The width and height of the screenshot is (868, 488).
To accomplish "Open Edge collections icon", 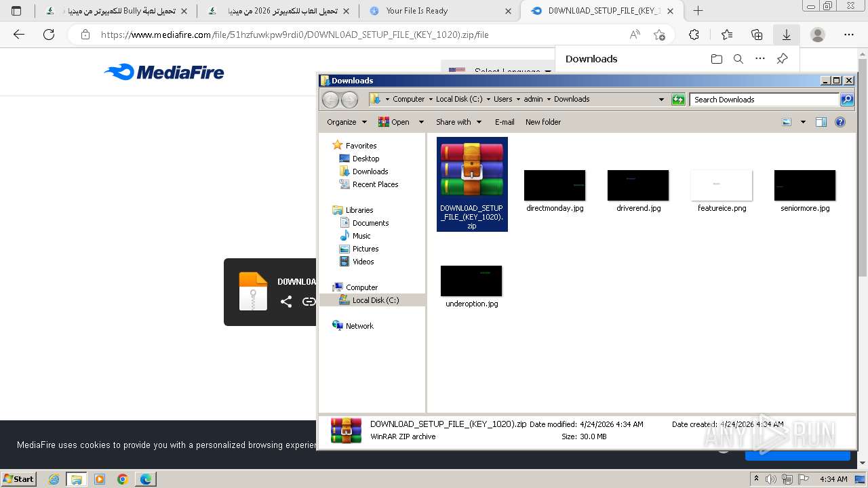I will (757, 35).
